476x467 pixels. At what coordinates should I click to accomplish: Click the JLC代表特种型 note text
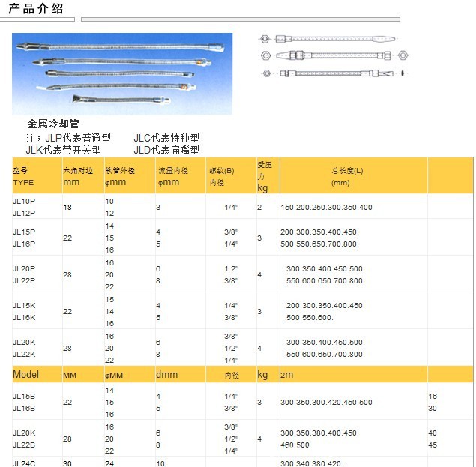click(166, 138)
